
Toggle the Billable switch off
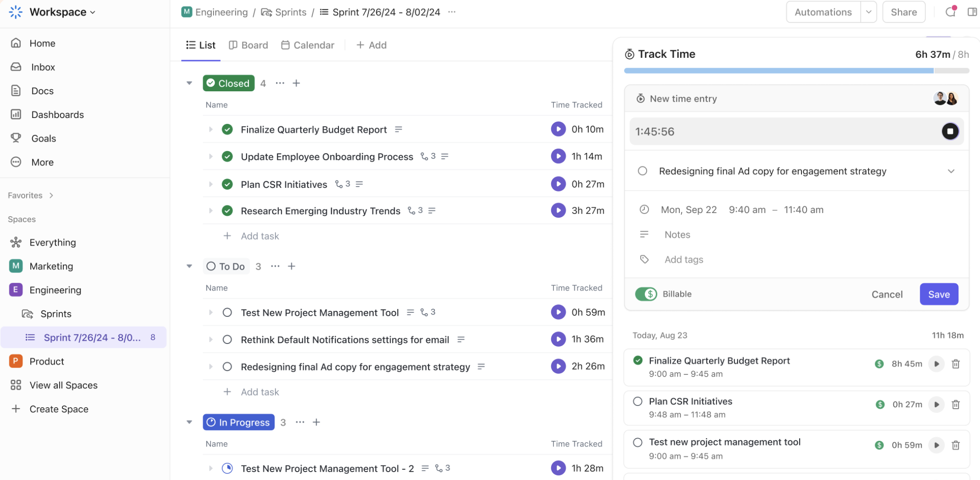[646, 294]
